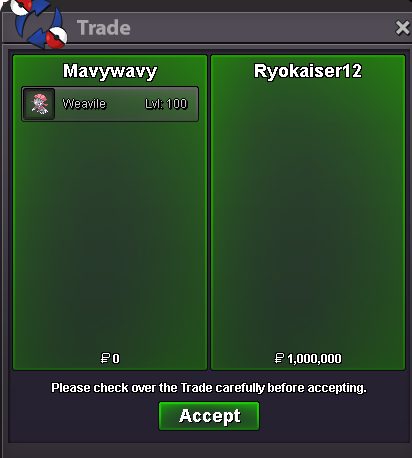
Task: Close the Trade window with X
Action: pyautogui.click(x=402, y=28)
